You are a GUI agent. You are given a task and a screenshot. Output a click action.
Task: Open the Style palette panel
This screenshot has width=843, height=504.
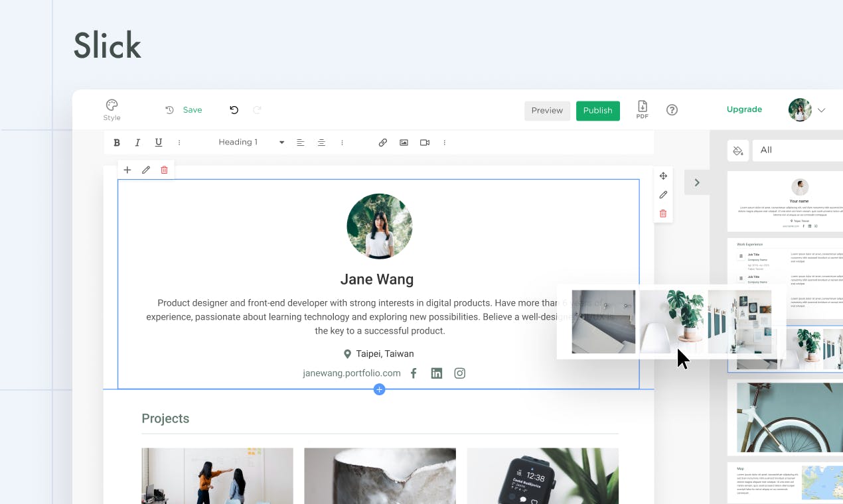[x=112, y=109]
